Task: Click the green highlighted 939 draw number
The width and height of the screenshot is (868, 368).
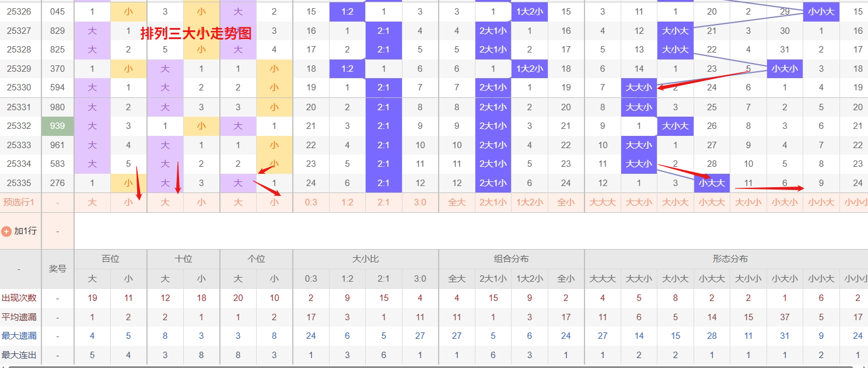Action: [x=58, y=126]
